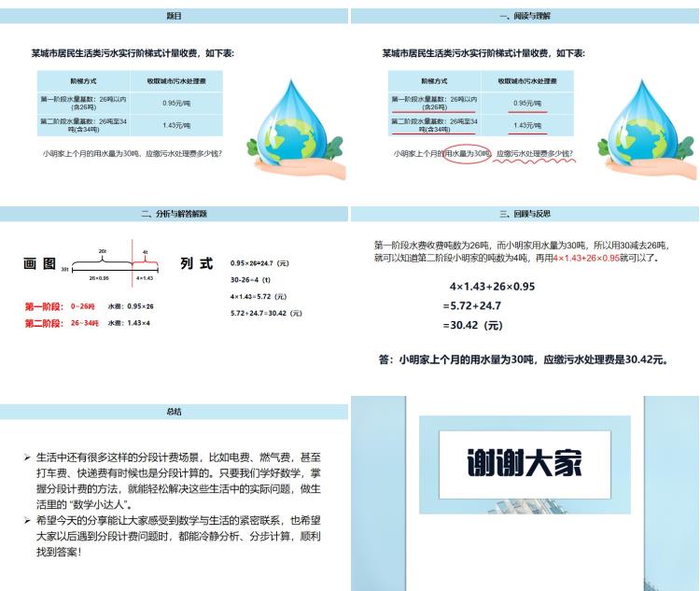700x591 pixels.
Task: Click the 三、回顾与反思 slide header
Action: [525, 214]
